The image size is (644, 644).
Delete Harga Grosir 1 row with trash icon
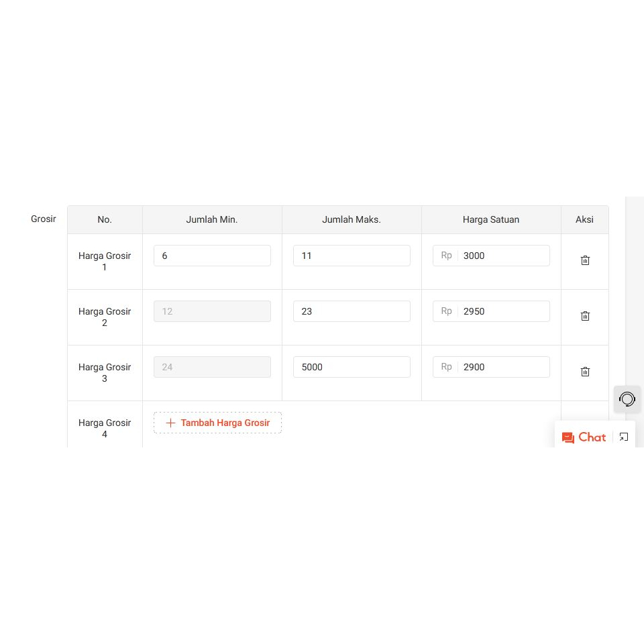tap(585, 260)
